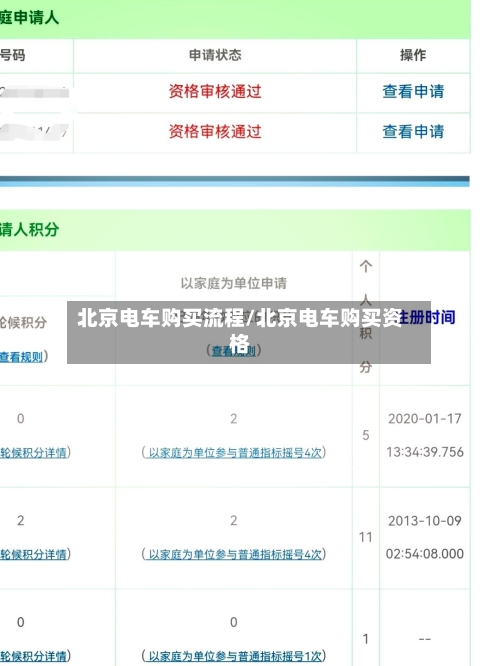Click the 申请状态 column header
Image resolution: width=500 pixels, height=666 pixels.
tap(215, 55)
